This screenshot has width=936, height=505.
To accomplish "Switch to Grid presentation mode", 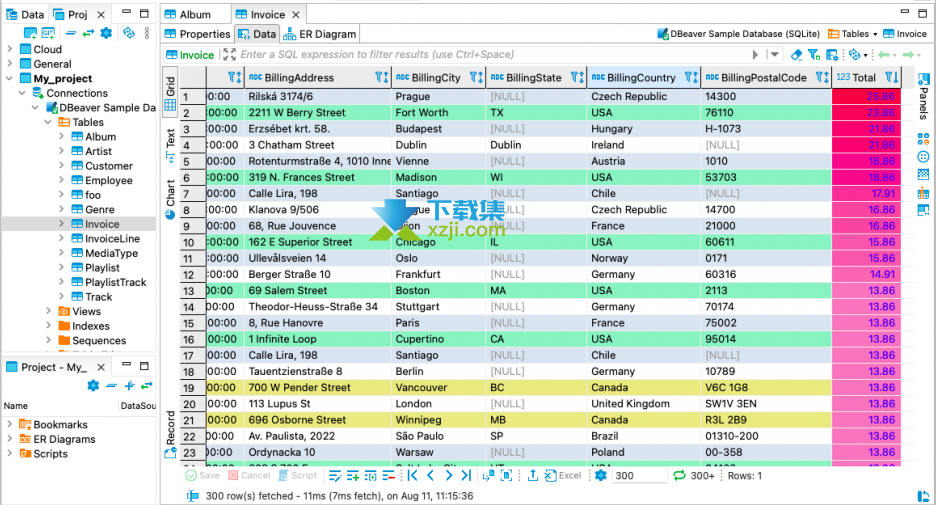I will (170, 94).
